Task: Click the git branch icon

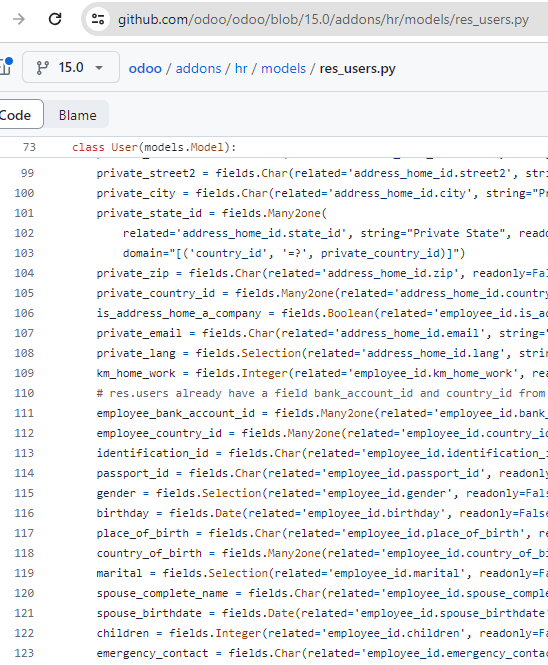Action: click(x=42, y=67)
